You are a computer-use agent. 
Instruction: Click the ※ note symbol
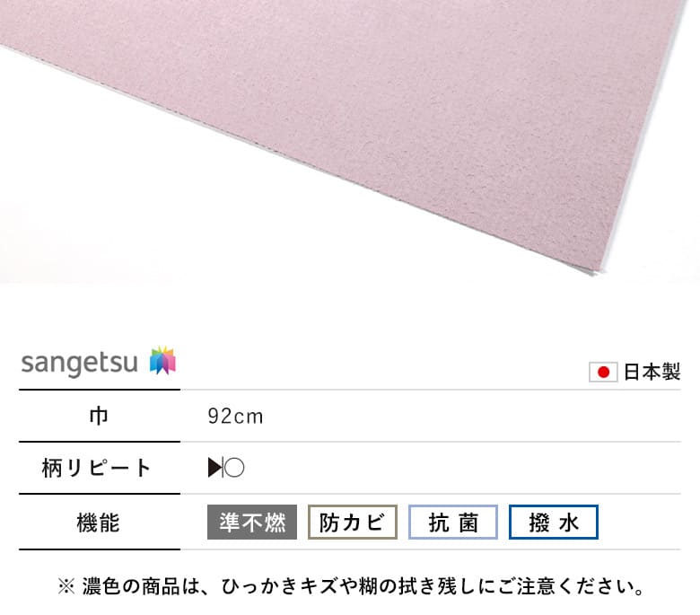pos(66,586)
